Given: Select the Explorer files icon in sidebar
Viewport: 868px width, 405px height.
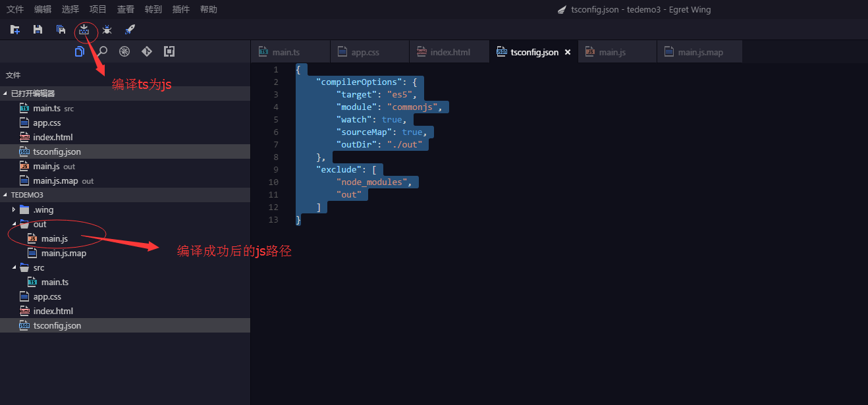Looking at the screenshot, I should pos(80,51).
